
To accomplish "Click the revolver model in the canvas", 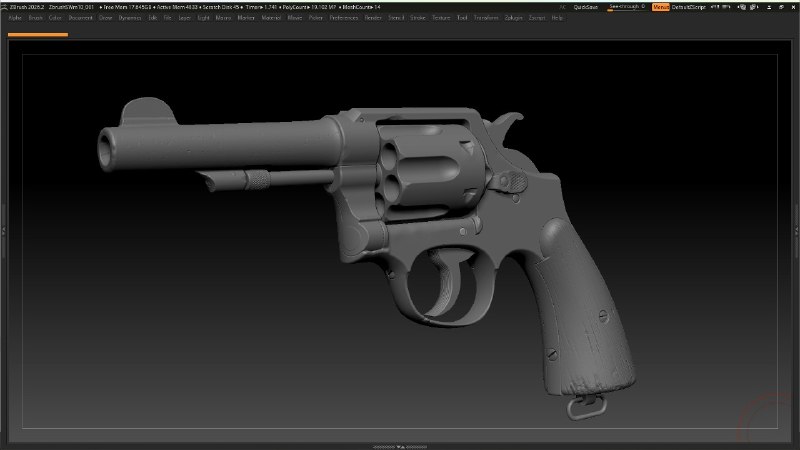I will [388, 214].
